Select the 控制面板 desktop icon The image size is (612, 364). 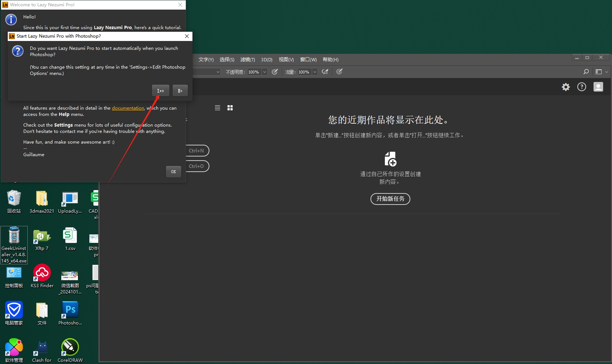[14, 277]
